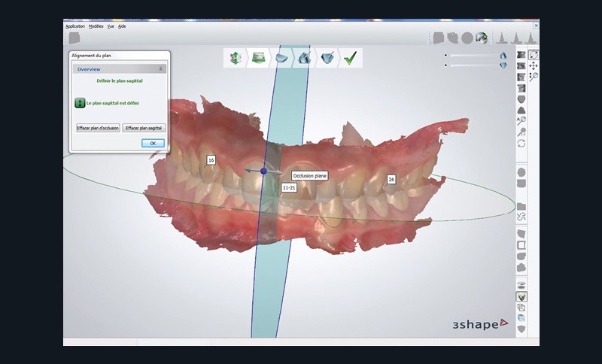Open the Modèles menu
The image size is (602, 364).
96,26
